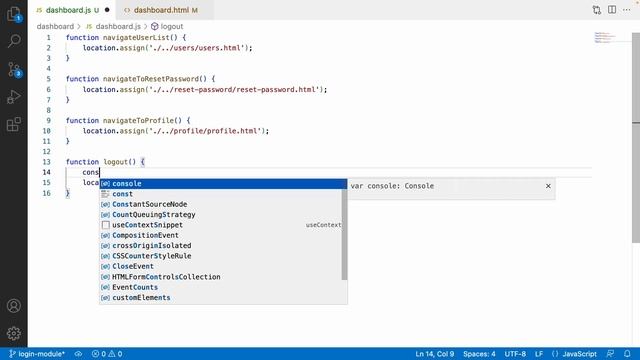This screenshot has height=360, width=640.
Task: Click login-module branch in status bar
Action: (x=37, y=354)
